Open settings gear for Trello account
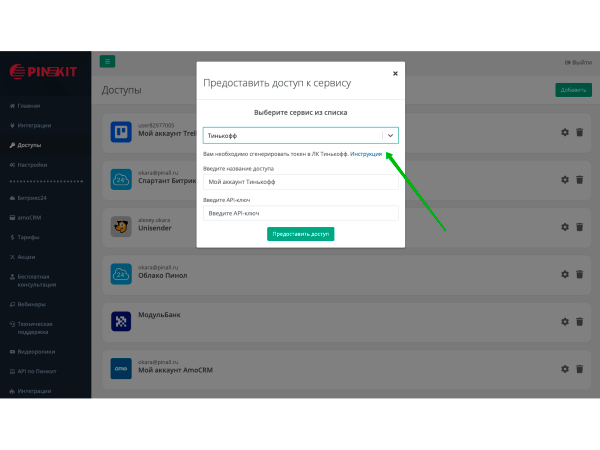 click(565, 133)
